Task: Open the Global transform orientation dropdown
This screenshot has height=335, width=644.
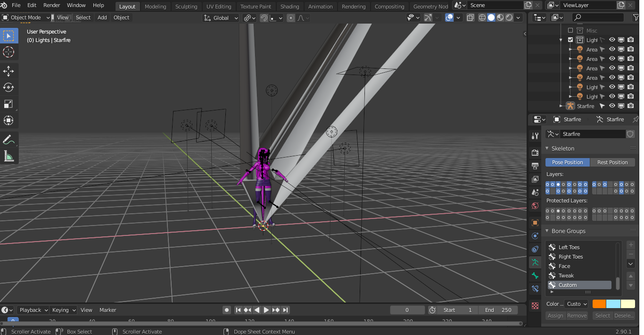Action: 222,18
